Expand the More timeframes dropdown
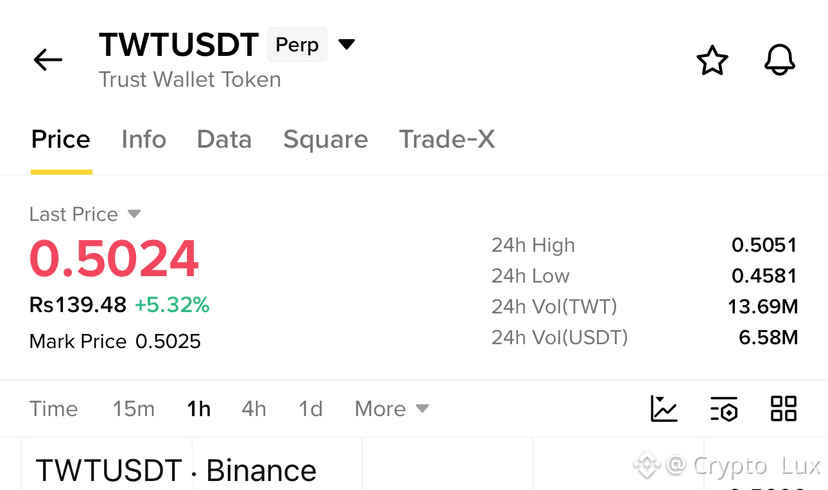 pos(391,409)
